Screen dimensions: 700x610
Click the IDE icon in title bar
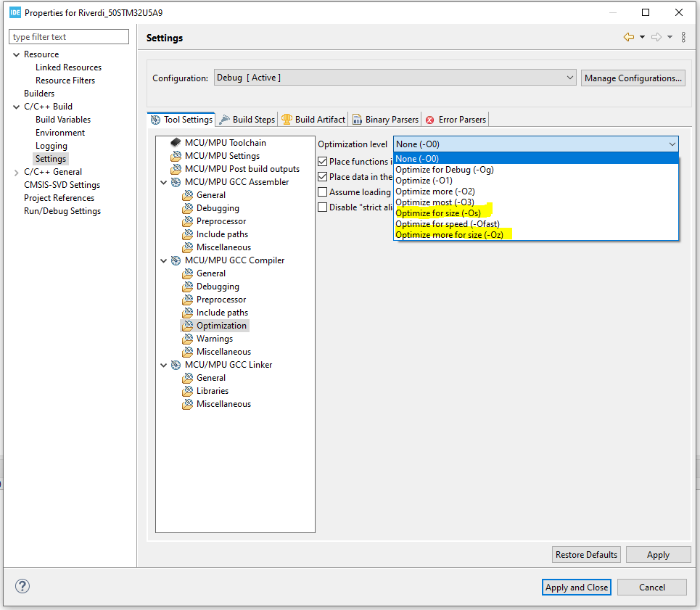click(x=15, y=12)
